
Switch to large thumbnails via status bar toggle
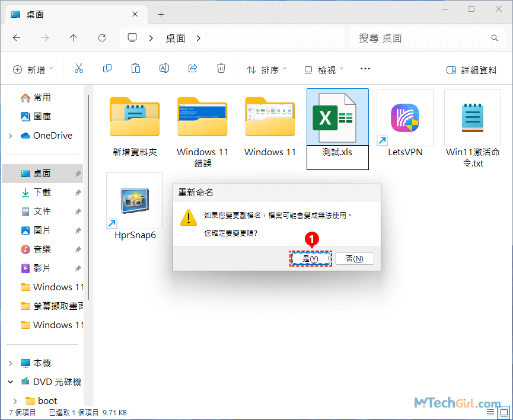tap(505, 412)
